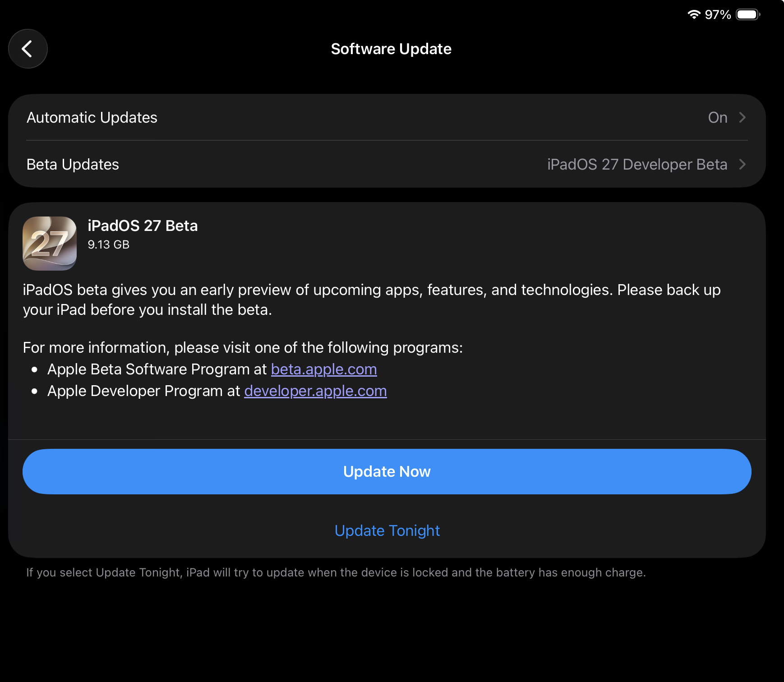The height and width of the screenshot is (682, 784).
Task: Open Automatic Updates settings chevron
Action: click(742, 117)
